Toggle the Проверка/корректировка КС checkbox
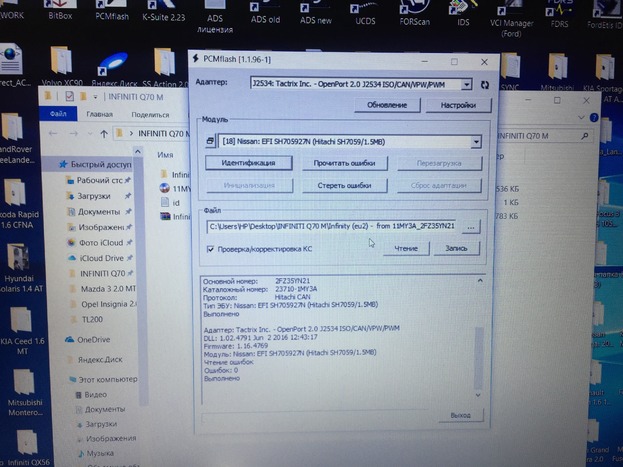 [213, 248]
